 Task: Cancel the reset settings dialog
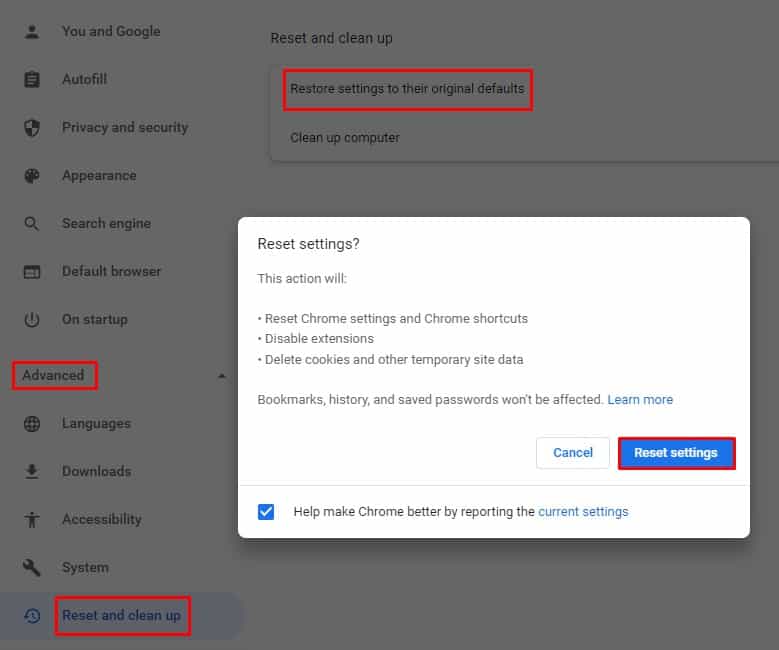573,453
